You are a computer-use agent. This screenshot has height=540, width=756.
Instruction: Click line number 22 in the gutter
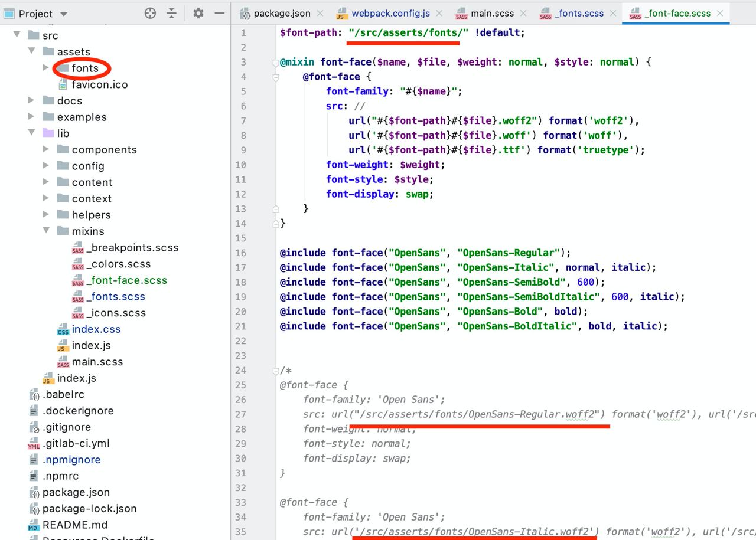pyautogui.click(x=240, y=341)
